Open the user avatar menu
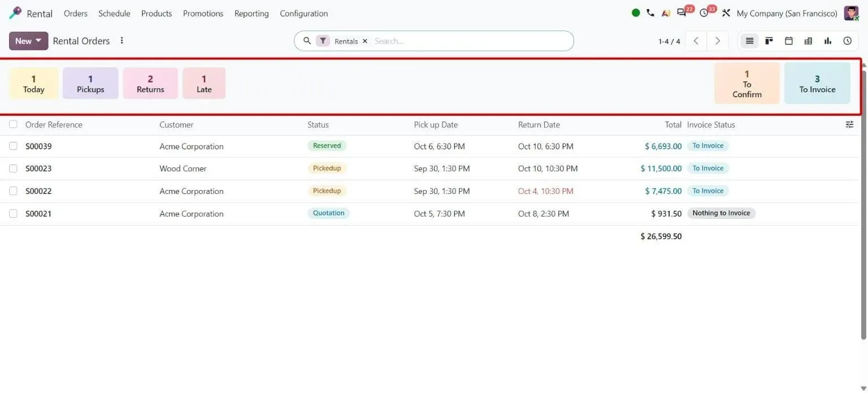The height and width of the screenshot is (393, 868). pos(851,13)
